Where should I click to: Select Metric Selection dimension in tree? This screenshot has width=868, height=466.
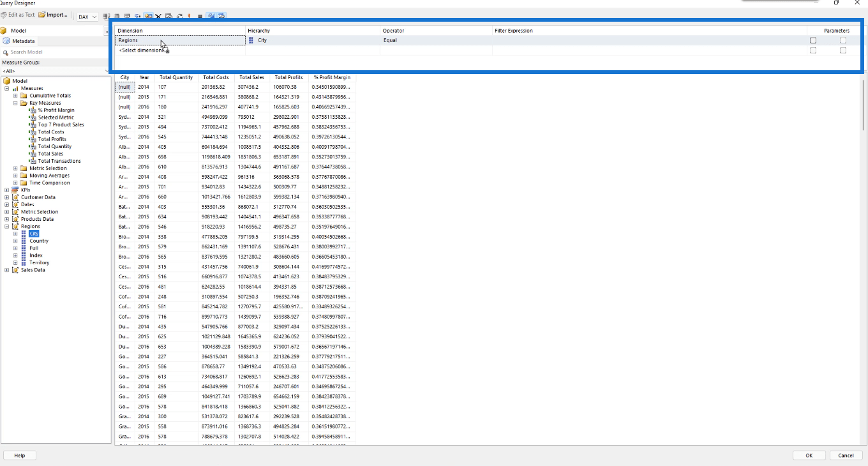pyautogui.click(x=40, y=212)
